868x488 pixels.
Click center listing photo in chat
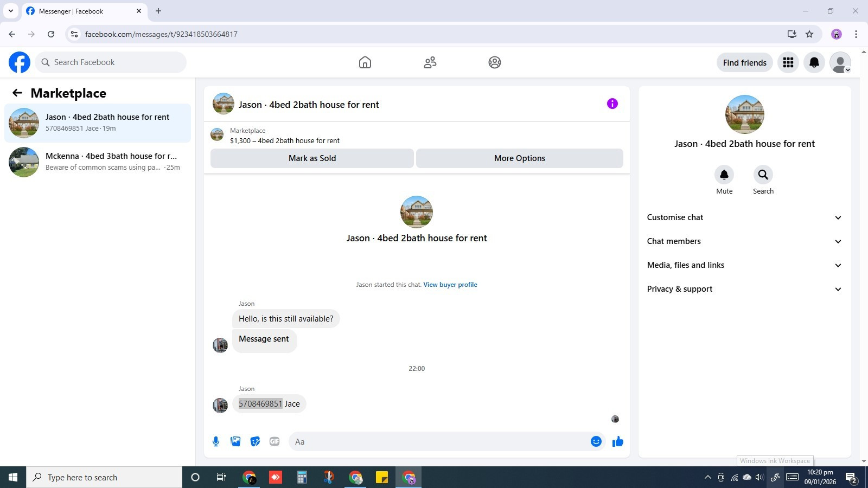(417, 212)
